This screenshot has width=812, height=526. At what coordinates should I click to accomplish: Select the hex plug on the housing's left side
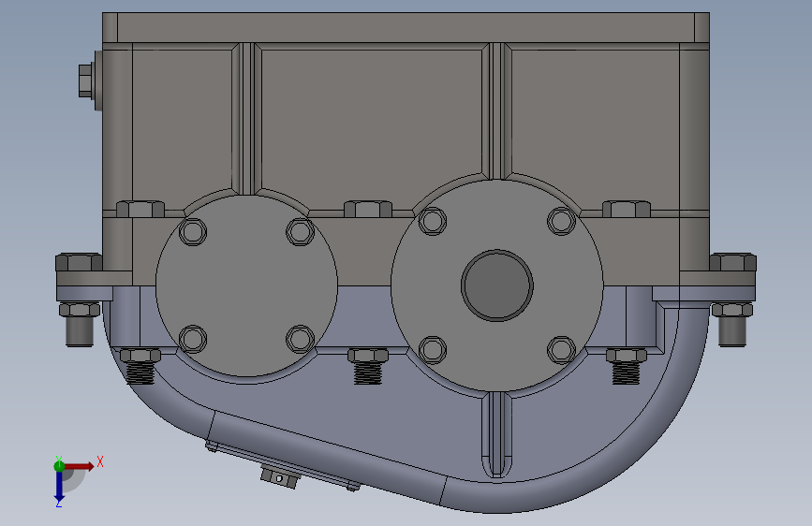coord(86,80)
